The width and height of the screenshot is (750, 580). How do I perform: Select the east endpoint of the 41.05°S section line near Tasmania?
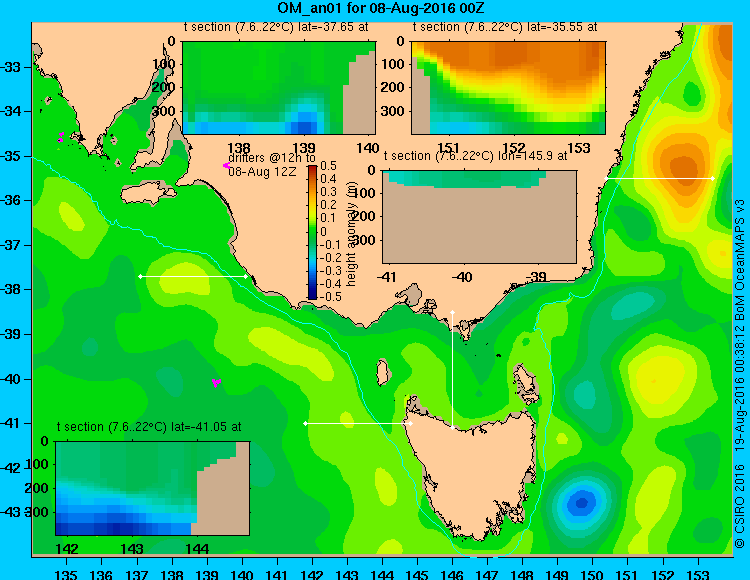(410, 423)
